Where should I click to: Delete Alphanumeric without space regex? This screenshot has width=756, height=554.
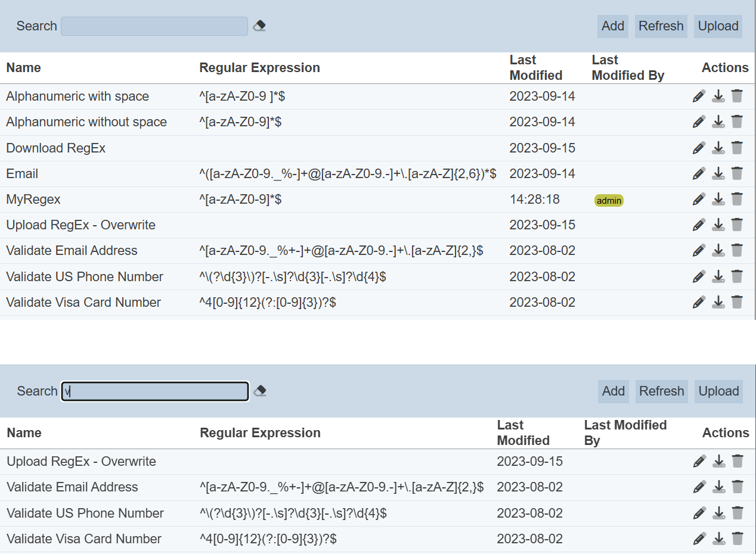pos(737,122)
